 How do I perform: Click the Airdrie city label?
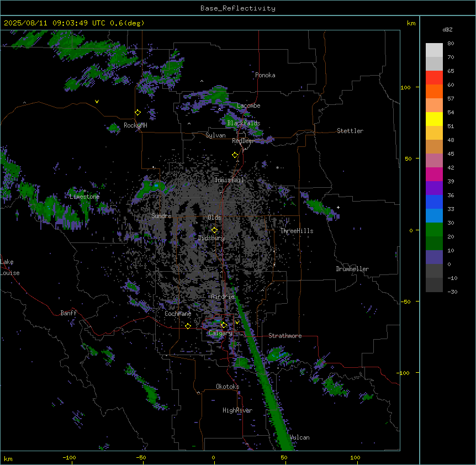(x=223, y=297)
